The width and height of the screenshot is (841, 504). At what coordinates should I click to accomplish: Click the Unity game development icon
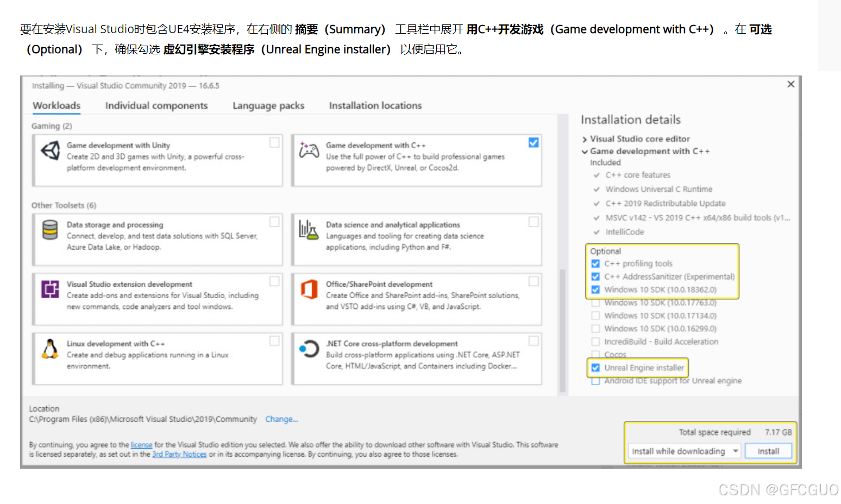click(51, 151)
